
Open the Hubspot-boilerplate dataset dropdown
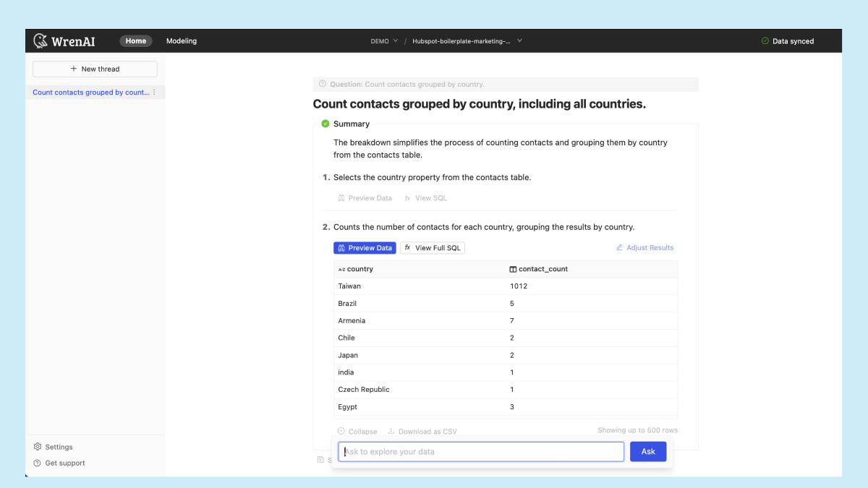(467, 41)
